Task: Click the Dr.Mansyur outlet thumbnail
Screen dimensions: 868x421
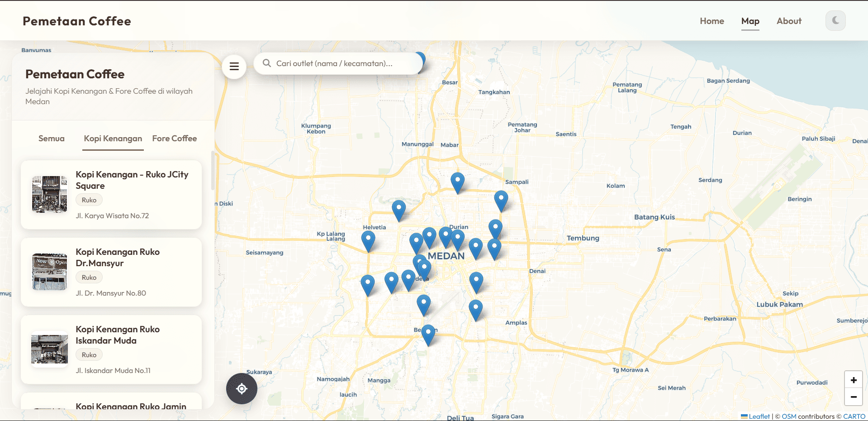Action: click(x=49, y=272)
